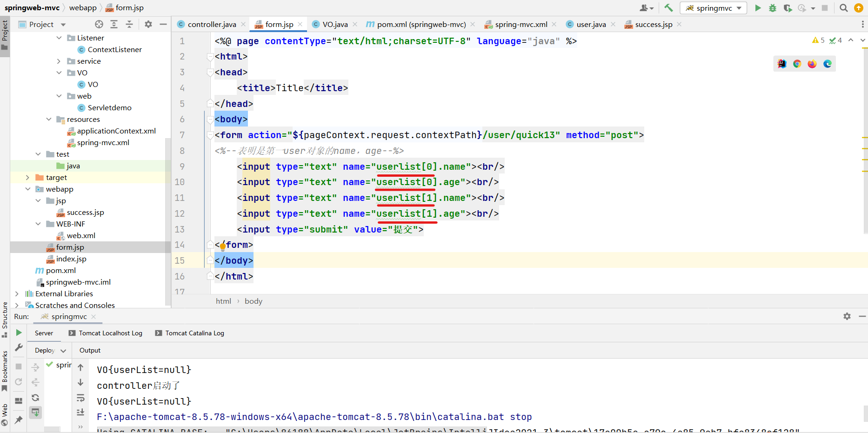Toggle soft-wrap in Run output

80,398
